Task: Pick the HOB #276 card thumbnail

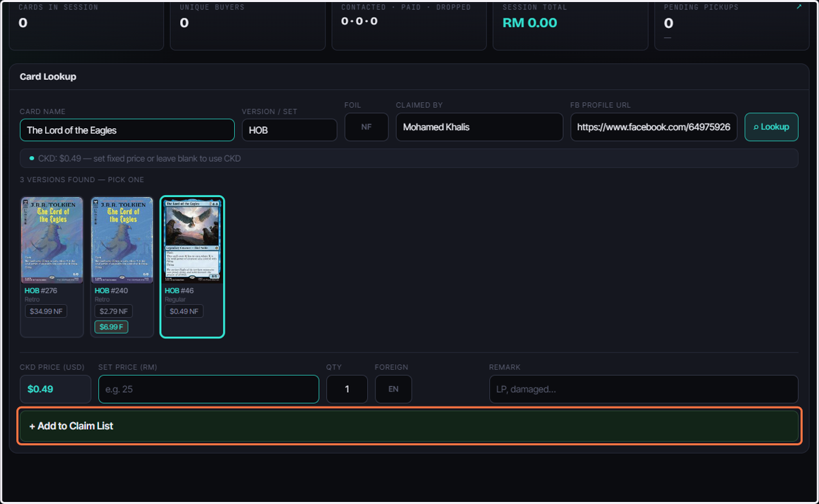Action: (x=52, y=240)
